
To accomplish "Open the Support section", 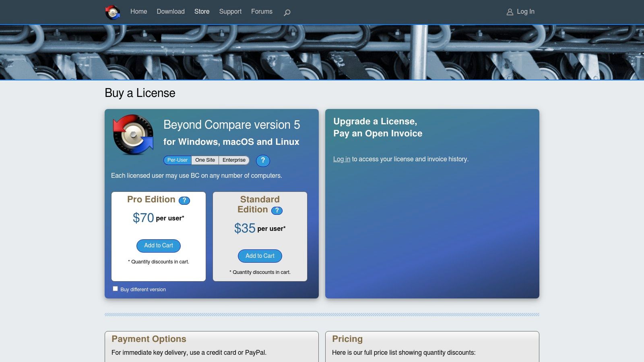I will (x=230, y=12).
